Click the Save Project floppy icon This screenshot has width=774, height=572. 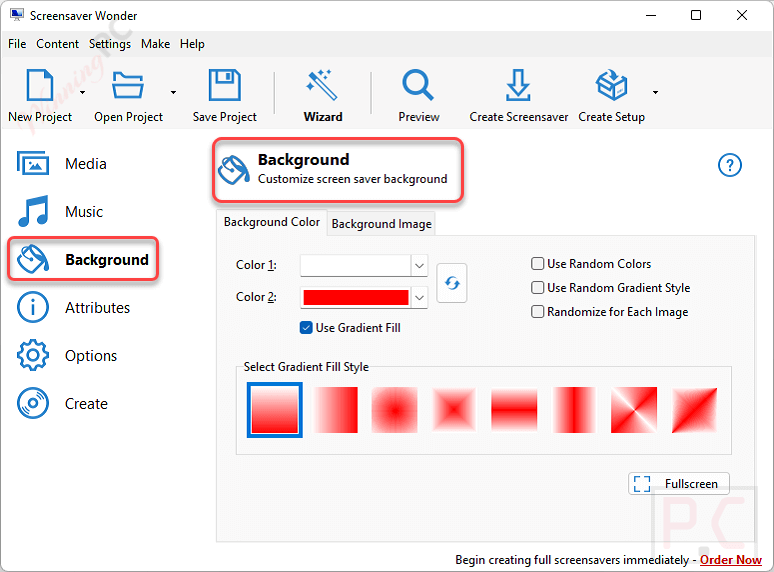pyautogui.click(x=225, y=85)
